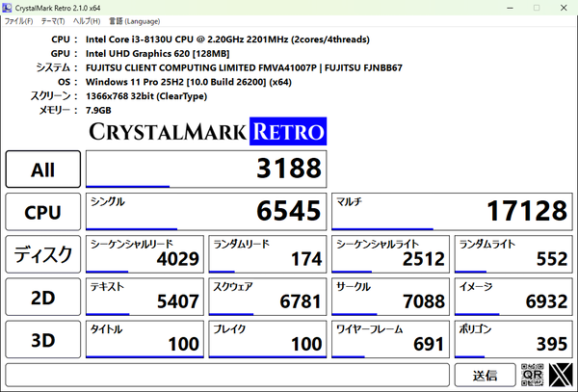Click the シーケンシャルライト 2512 result
578x392 pixels.
[x=390, y=254]
